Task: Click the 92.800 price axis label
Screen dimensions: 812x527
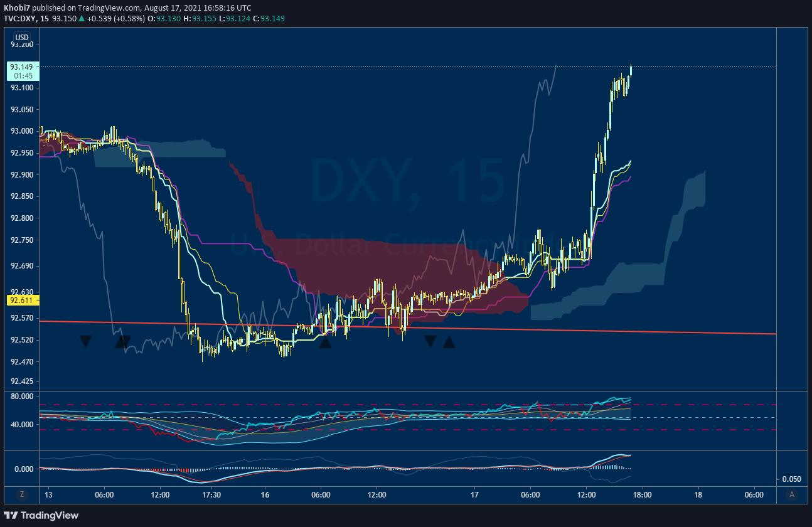Action: click(x=22, y=218)
